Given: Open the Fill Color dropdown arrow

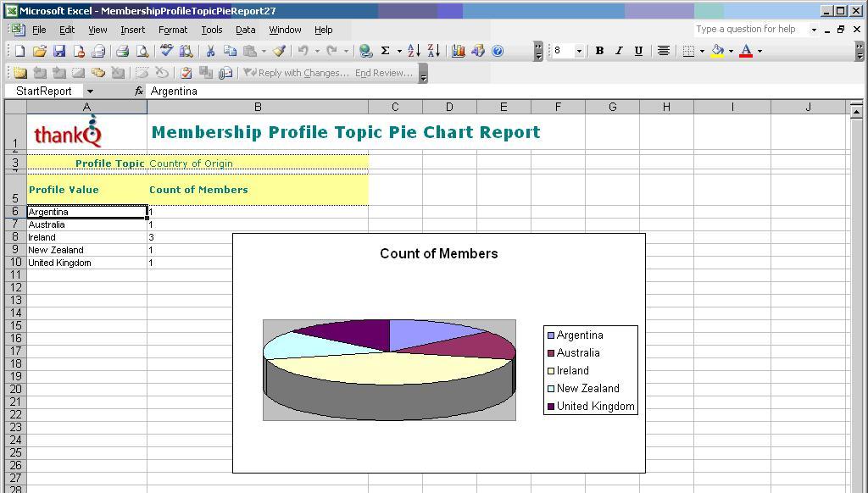Looking at the screenshot, I should [731, 51].
